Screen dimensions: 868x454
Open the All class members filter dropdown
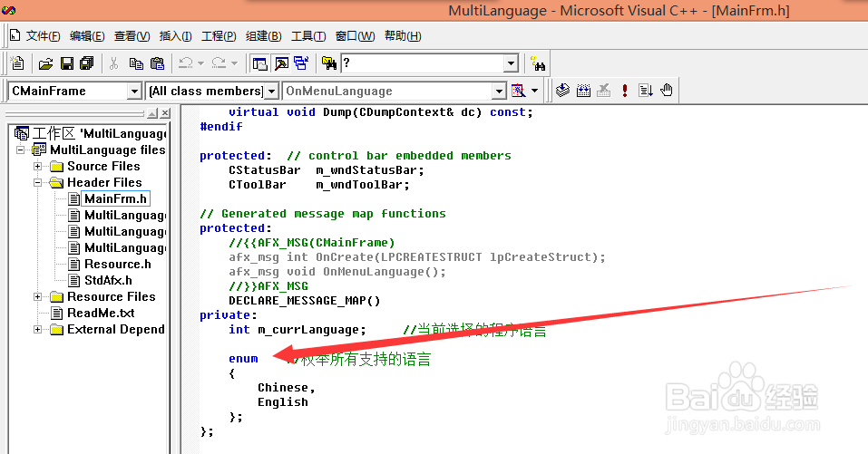pos(271,92)
